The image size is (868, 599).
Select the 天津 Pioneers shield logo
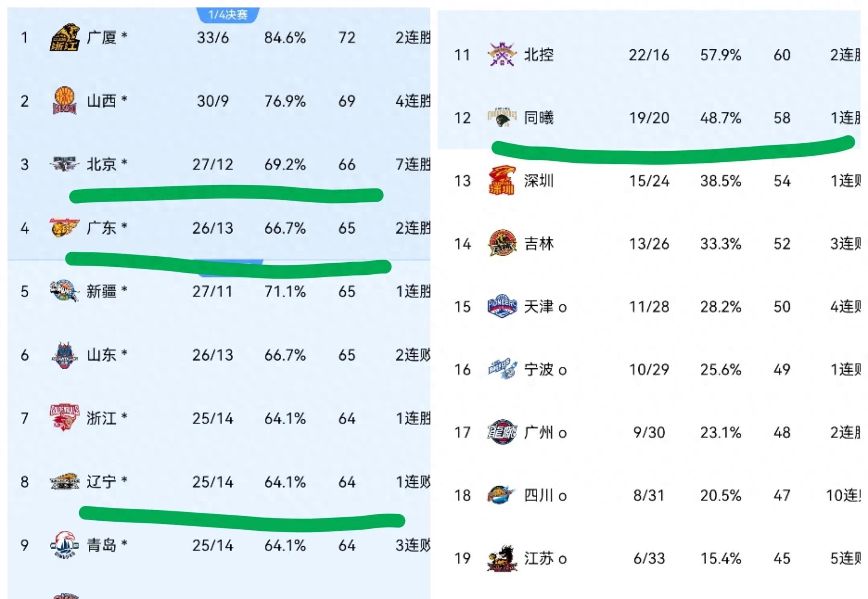click(502, 307)
